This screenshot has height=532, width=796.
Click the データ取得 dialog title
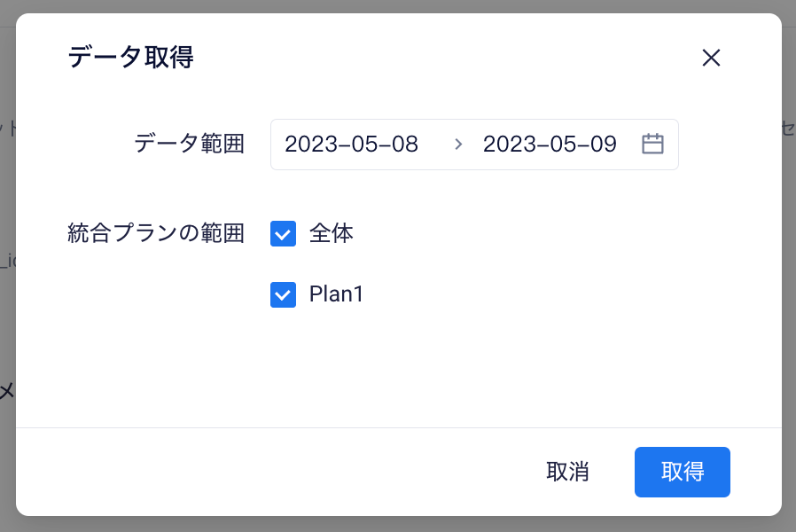coord(130,59)
